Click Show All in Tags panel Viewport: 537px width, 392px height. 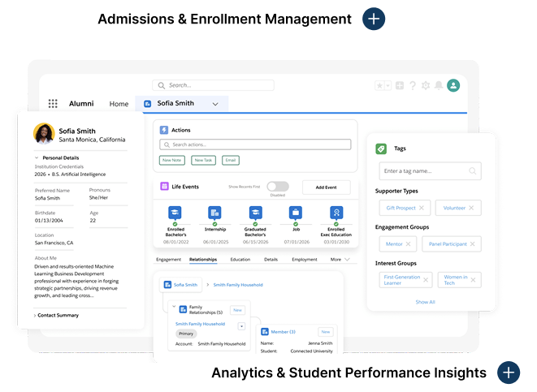[x=425, y=302]
